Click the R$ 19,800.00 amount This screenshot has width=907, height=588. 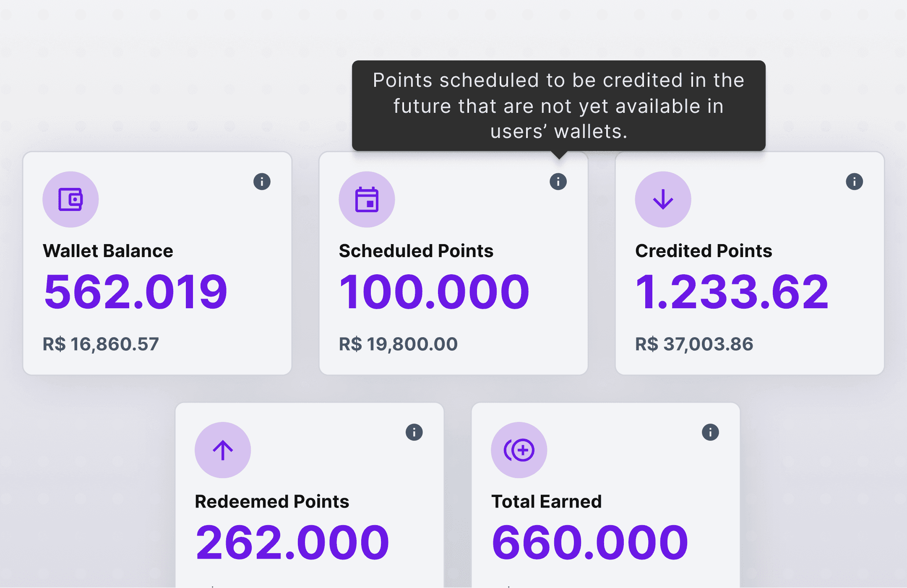[398, 344]
